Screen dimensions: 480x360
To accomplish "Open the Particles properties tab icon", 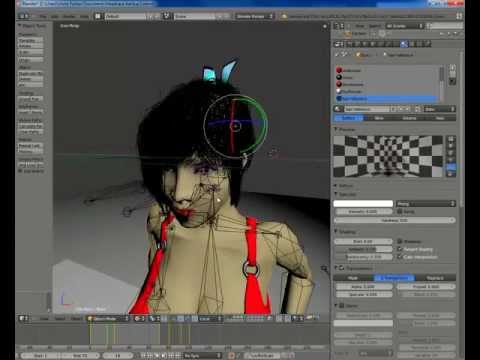I will (x=420, y=44).
